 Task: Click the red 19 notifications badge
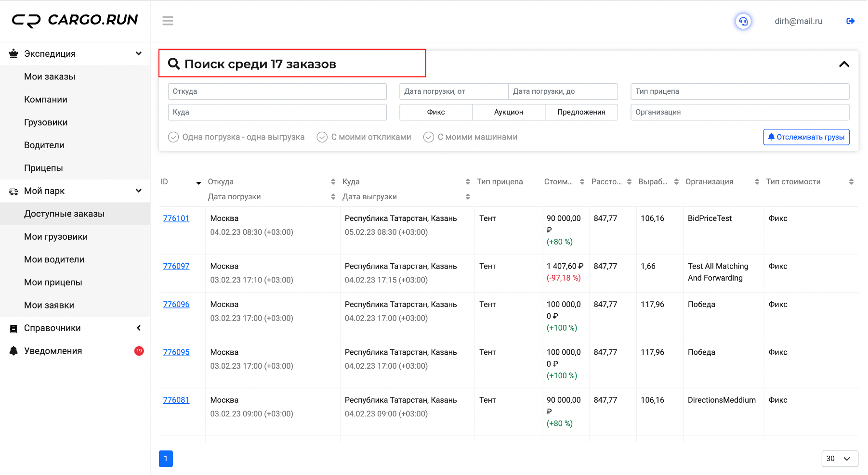click(139, 351)
